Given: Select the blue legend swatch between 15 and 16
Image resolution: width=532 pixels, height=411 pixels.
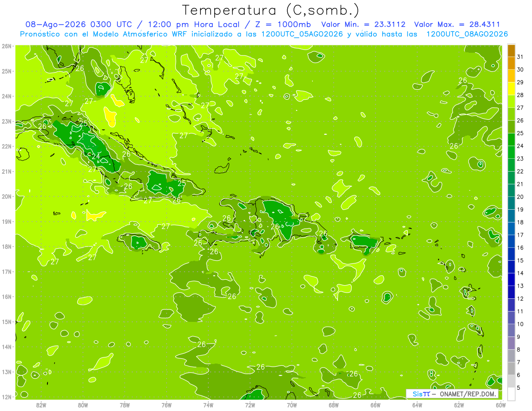Looking at the screenshot, I should (511, 254).
